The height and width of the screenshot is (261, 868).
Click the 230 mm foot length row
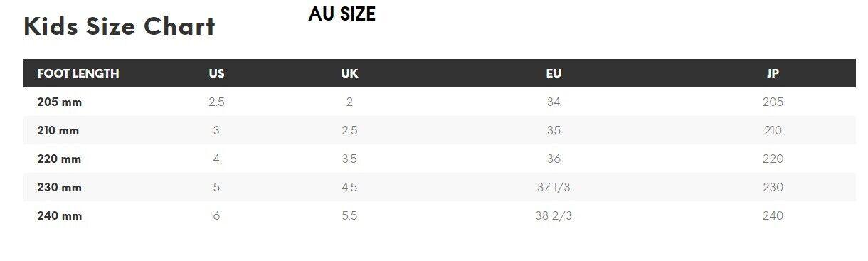(x=440, y=187)
